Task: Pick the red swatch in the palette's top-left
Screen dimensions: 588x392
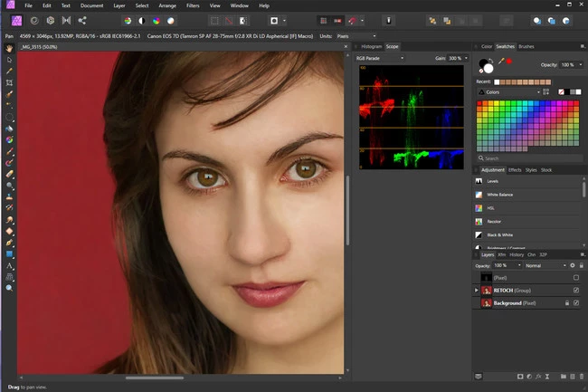Action: [481, 104]
